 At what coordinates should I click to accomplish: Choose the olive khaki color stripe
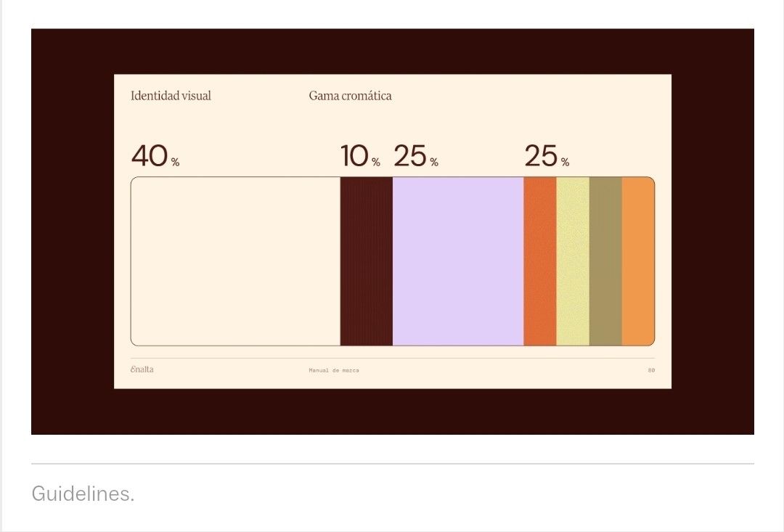pyautogui.click(x=605, y=261)
